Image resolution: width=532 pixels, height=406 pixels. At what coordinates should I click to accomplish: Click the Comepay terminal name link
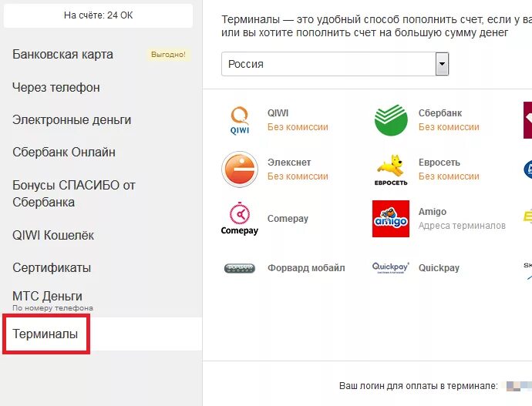point(288,219)
